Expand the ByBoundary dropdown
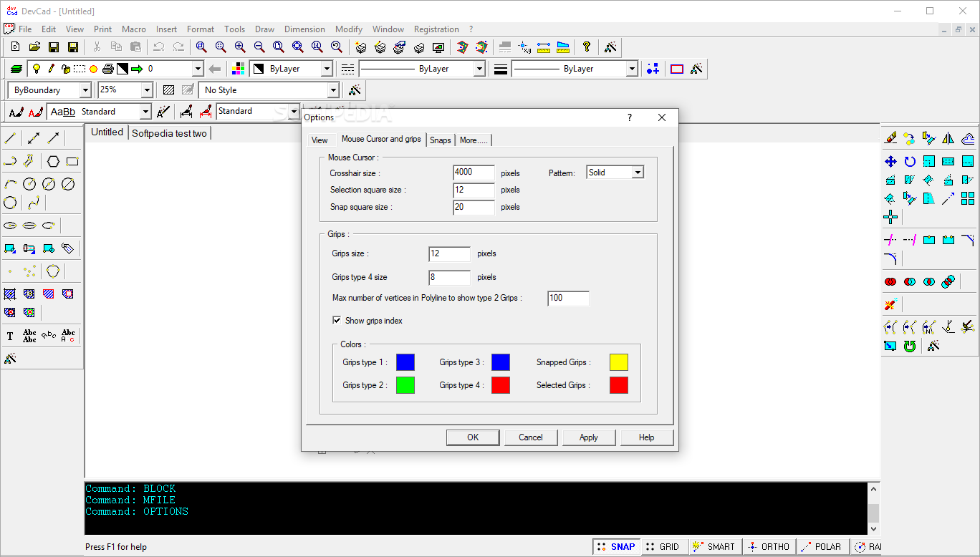Viewport: 980px width, 557px height. tap(85, 90)
